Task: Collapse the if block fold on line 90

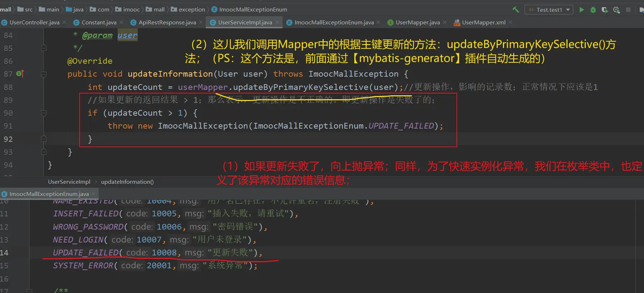Action: click(x=44, y=113)
